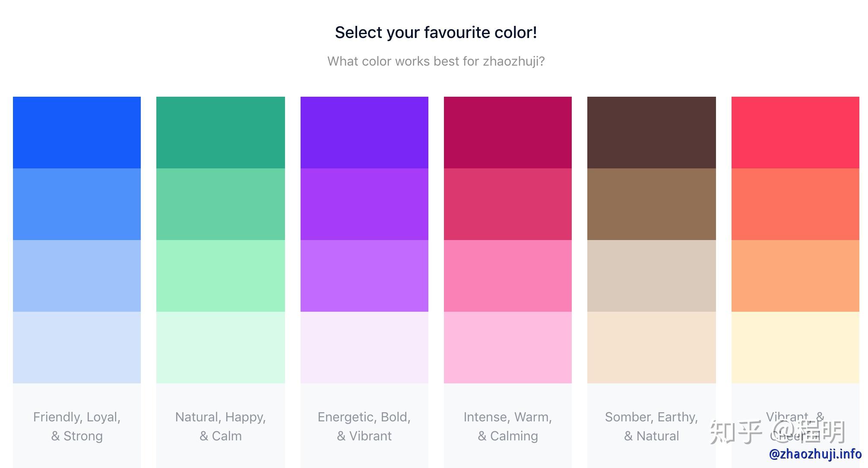
Task: Pick the beige tan swatch
Action: click(652, 275)
